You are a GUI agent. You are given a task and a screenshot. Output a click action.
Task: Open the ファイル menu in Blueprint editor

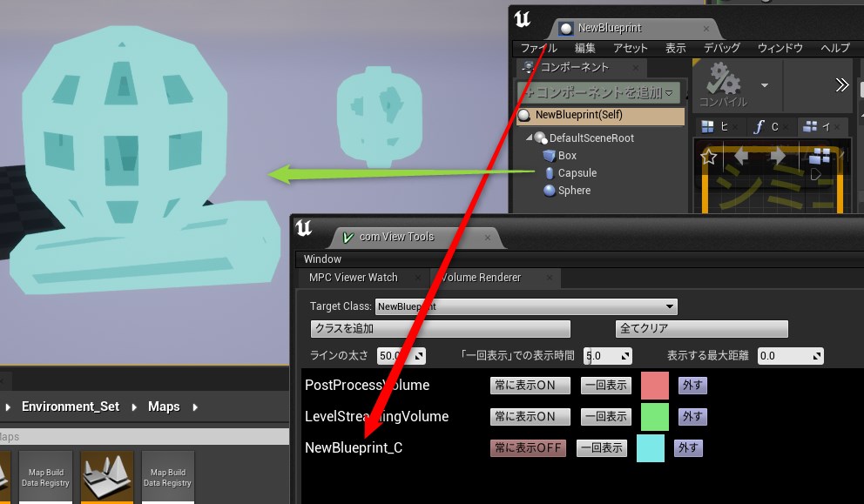tap(538, 48)
